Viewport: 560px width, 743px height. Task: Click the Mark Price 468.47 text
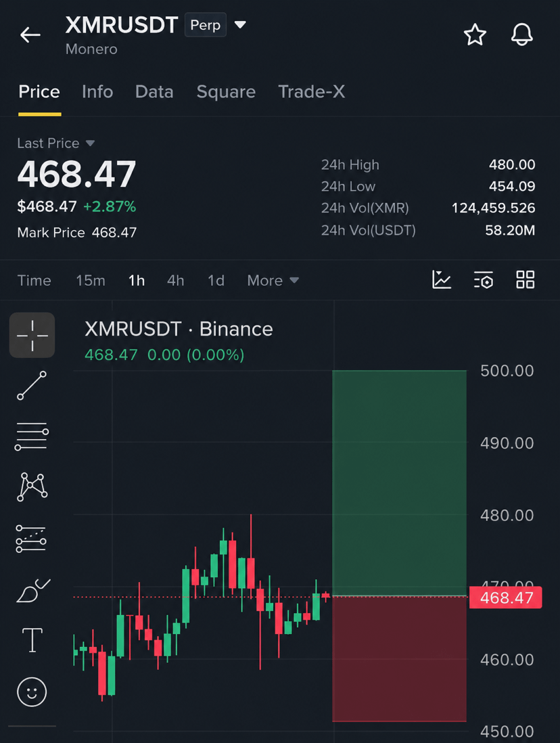(x=76, y=233)
